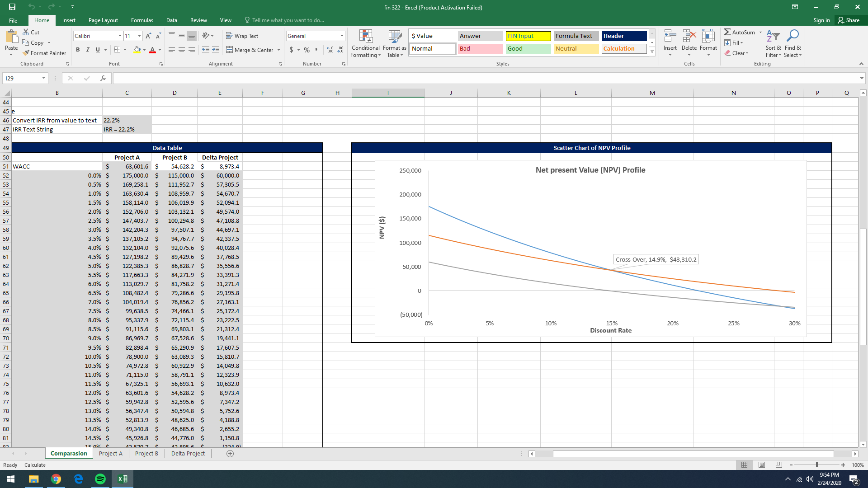Open the Name Box dropdown arrow

tap(43, 78)
